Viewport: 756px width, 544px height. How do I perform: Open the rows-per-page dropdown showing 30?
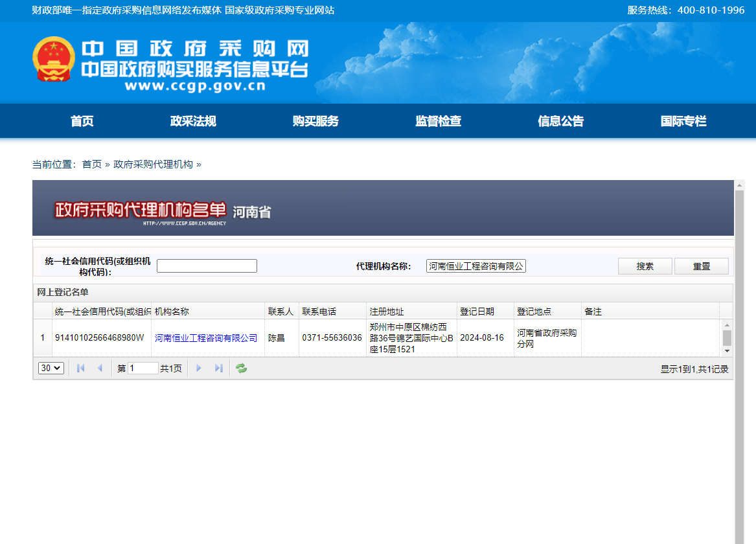(51, 368)
